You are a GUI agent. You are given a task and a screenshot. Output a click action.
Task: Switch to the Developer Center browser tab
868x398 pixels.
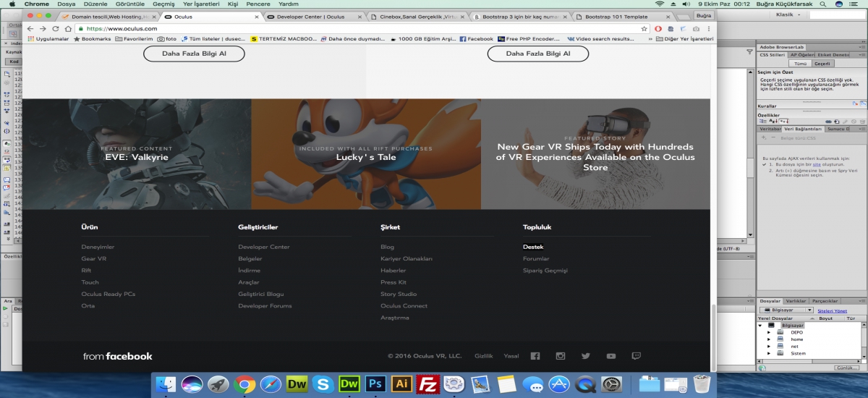tap(311, 16)
